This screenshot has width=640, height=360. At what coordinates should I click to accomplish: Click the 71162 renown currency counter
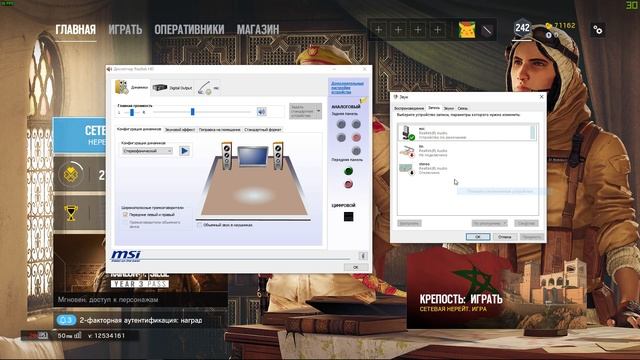tap(560, 26)
